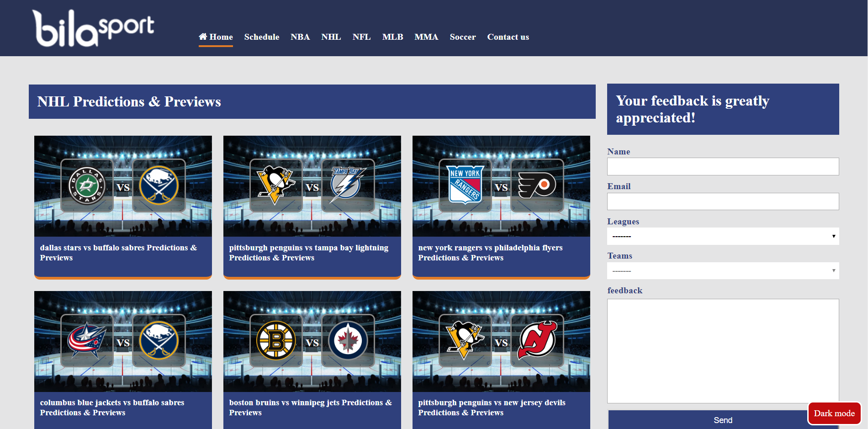Toggle Dark mode
The height and width of the screenshot is (429, 868).
pos(834,413)
